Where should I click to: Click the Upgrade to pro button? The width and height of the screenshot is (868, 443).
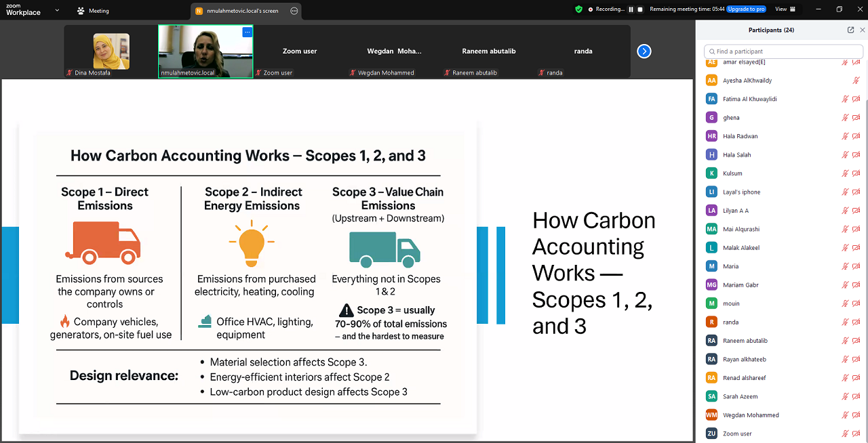(x=746, y=9)
